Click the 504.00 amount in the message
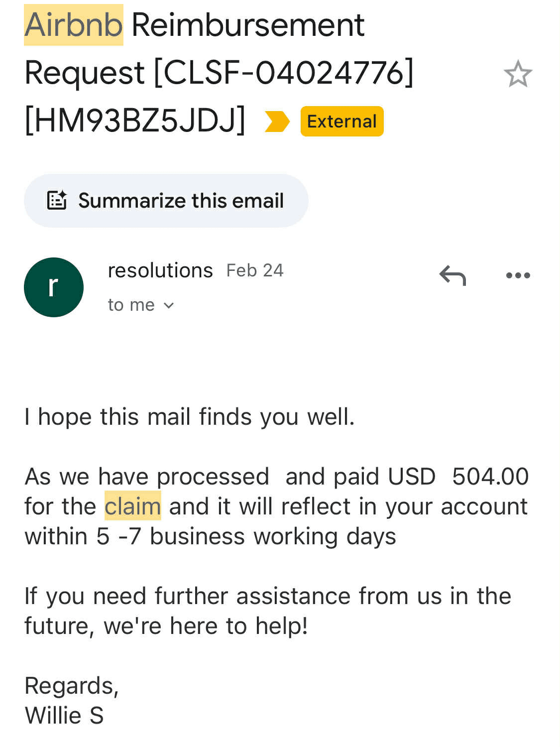This screenshot has height=747, width=560. tap(490, 476)
